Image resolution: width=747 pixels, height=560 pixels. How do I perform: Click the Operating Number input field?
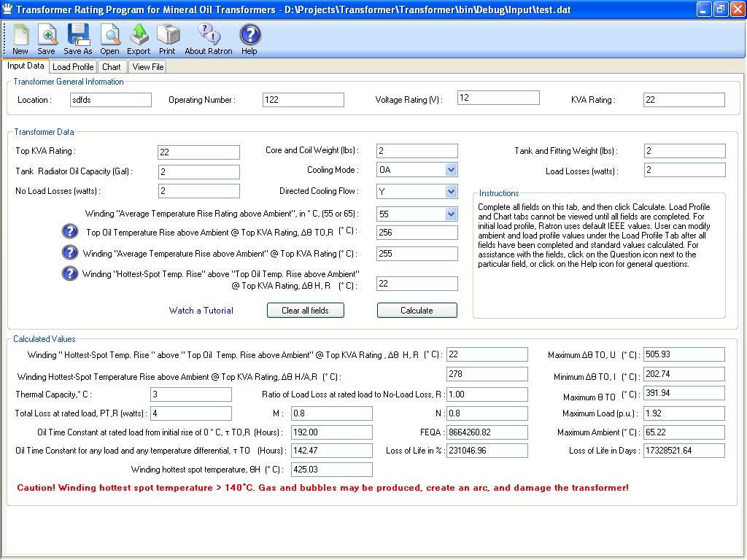tap(303, 100)
